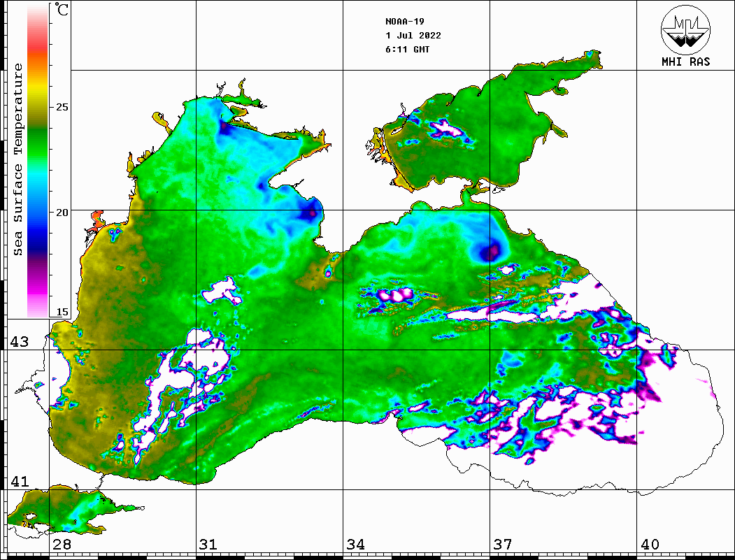Click the longitude label '31'

pyautogui.click(x=208, y=545)
